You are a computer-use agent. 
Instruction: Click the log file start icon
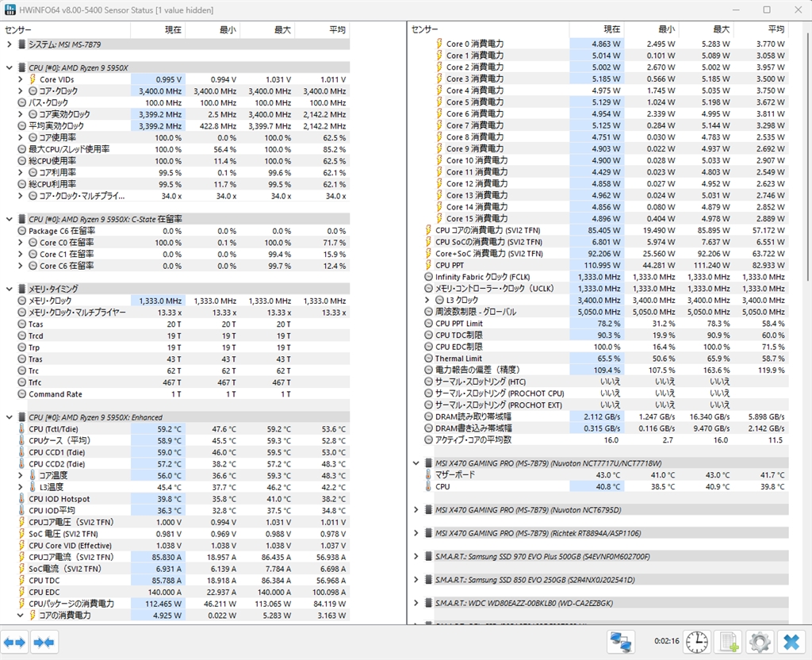pyautogui.click(x=729, y=641)
